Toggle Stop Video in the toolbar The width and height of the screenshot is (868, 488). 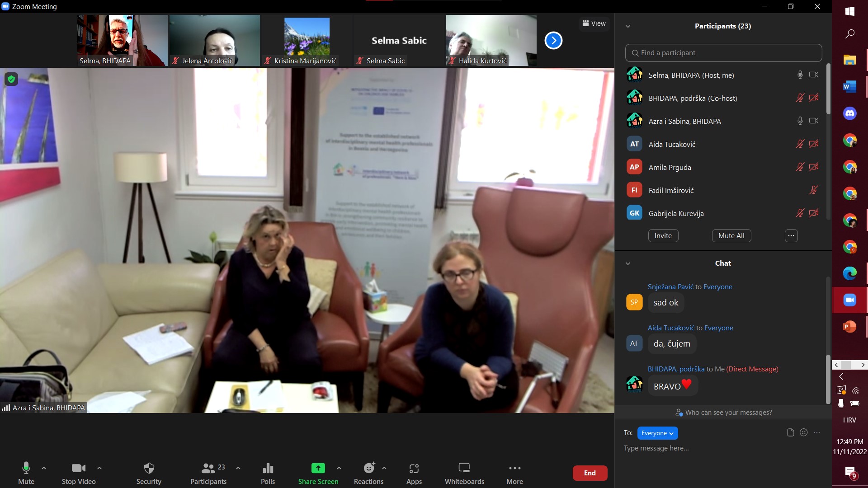click(79, 469)
